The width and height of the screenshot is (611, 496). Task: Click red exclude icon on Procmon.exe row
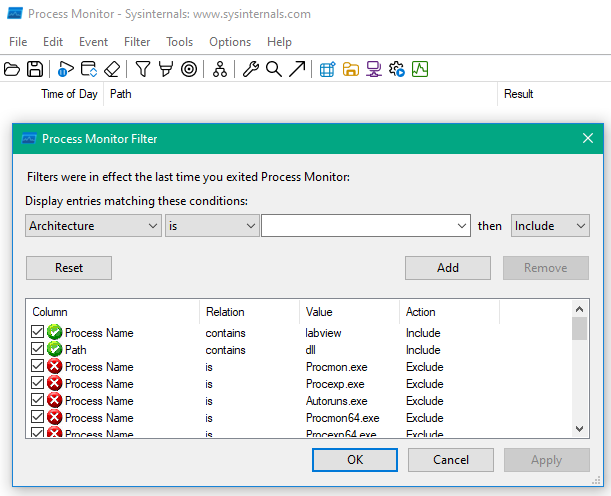(55, 366)
